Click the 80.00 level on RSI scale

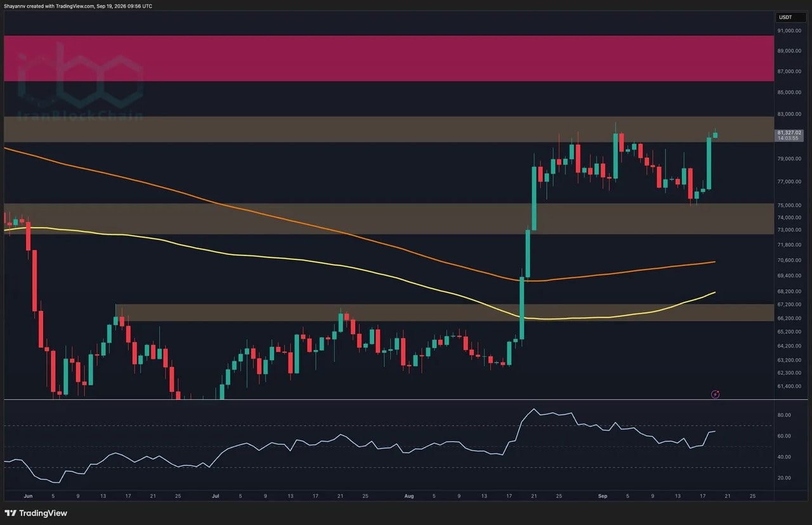(x=784, y=415)
